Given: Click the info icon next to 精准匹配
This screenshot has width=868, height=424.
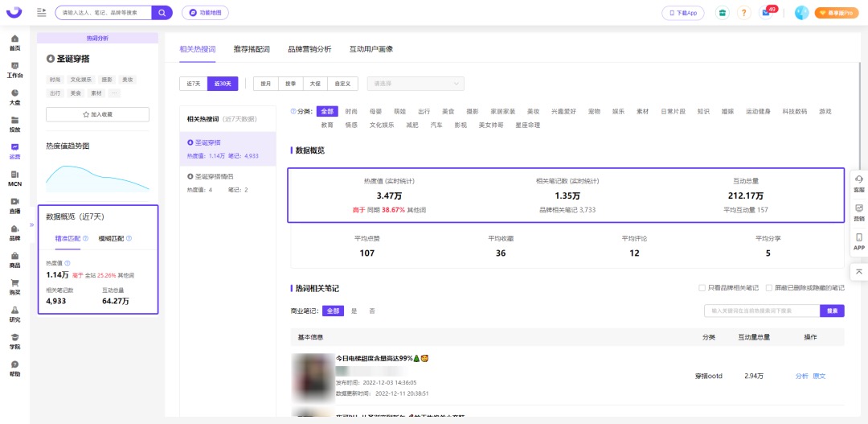Looking at the screenshot, I should [85, 239].
